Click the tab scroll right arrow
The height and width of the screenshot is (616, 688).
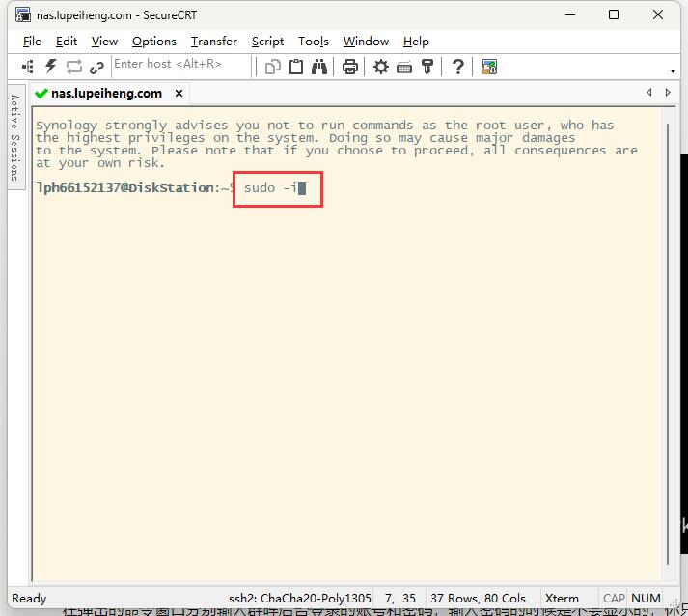pyautogui.click(x=668, y=92)
